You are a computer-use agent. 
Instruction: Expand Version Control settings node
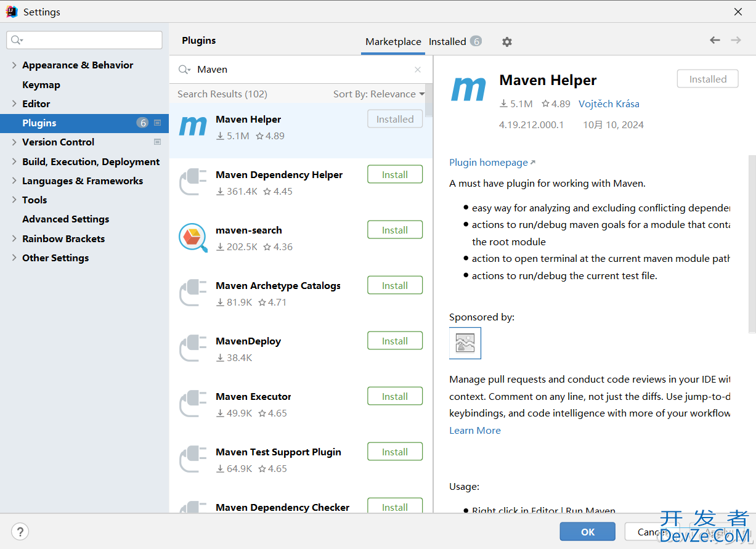(x=14, y=142)
